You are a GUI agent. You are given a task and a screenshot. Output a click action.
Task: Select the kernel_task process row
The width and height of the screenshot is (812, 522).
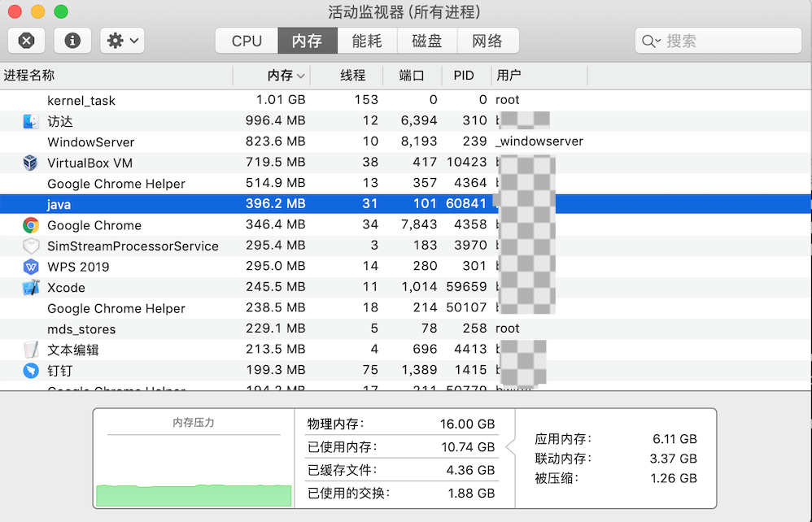pos(406,100)
